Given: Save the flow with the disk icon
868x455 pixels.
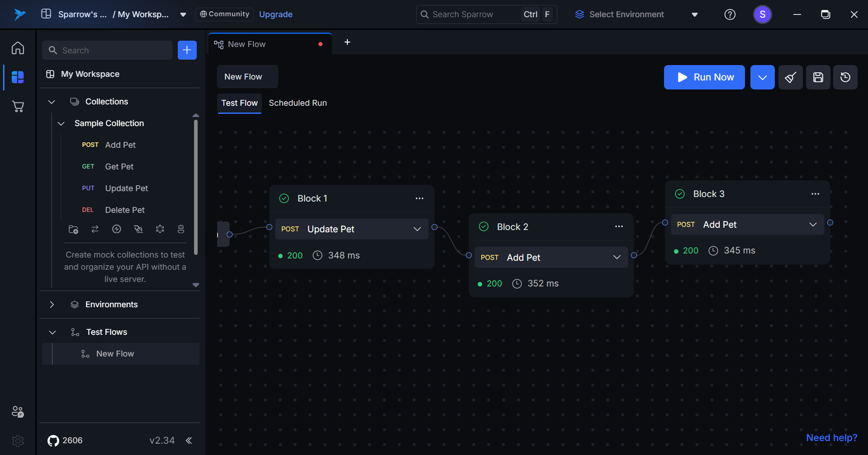Looking at the screenshot, I should pyautogui.click(x=818, y=77).
